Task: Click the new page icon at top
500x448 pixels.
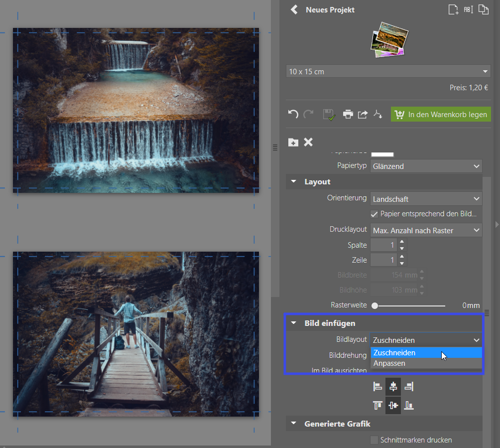Action: 453,9
